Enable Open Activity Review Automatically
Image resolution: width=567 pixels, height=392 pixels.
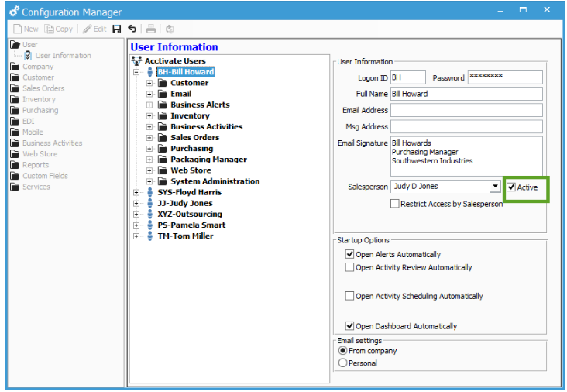(349, 267)
